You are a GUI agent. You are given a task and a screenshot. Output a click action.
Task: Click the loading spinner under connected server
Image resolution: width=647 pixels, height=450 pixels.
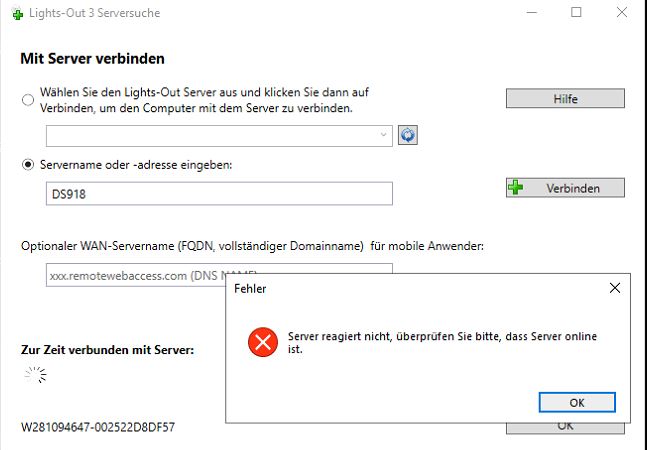point(36,375)
